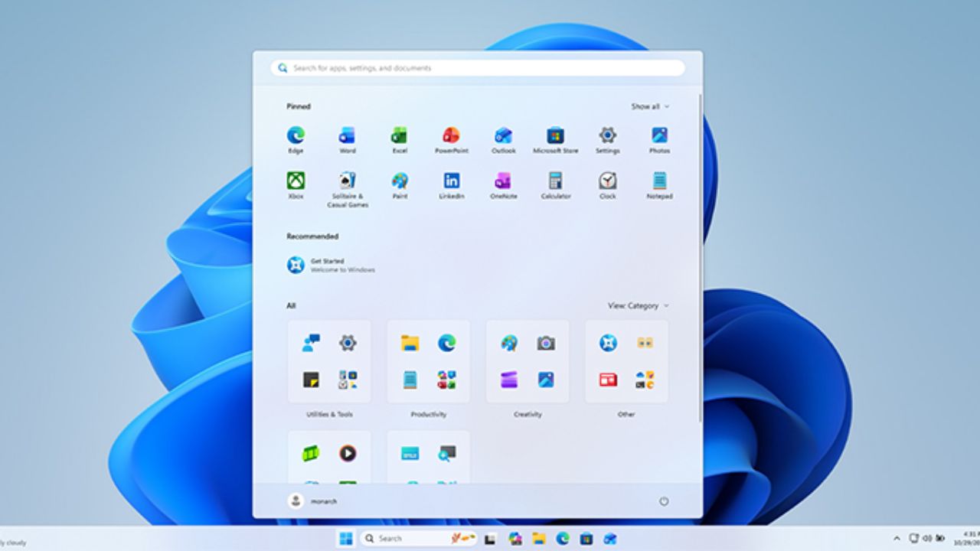This screenshot has width=980, height=551.
Task: Open Word from the pinned apps
Action: [348, 136]
